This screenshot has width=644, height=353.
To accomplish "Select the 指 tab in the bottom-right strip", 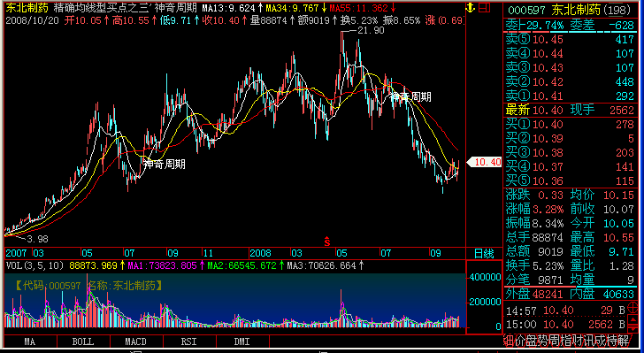I will coord(566,341).
